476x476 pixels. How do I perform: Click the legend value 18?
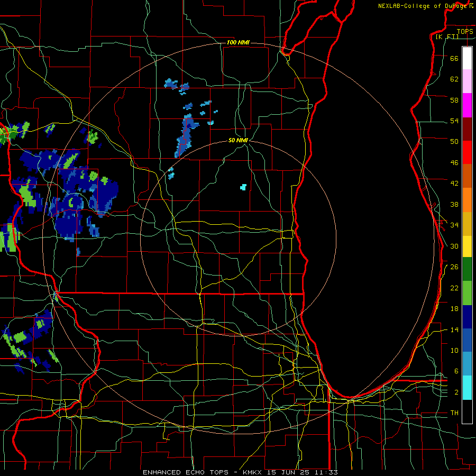click(454, 309)
